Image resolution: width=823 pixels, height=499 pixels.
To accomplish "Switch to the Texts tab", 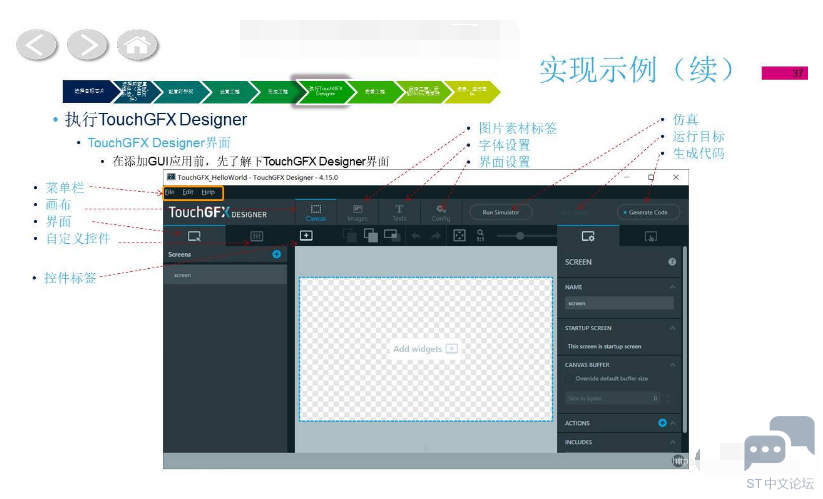I will click(x=399, y=213).
